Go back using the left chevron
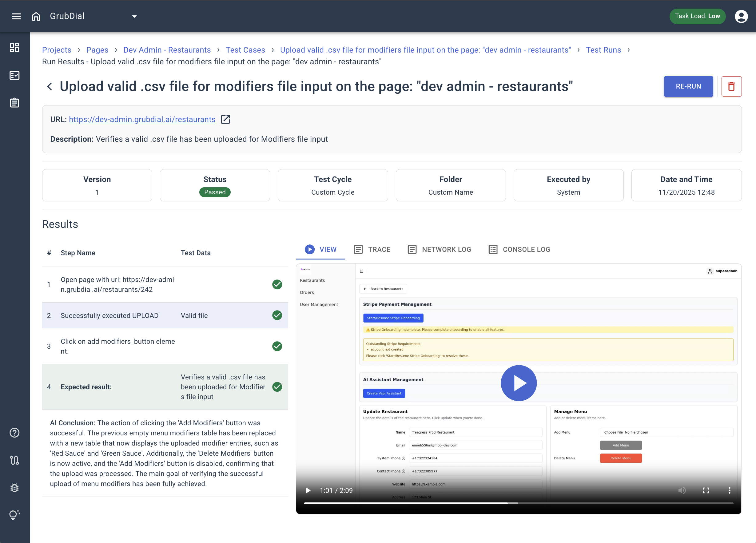This screenshot has width=756, height=543. [x=50, y=87]
